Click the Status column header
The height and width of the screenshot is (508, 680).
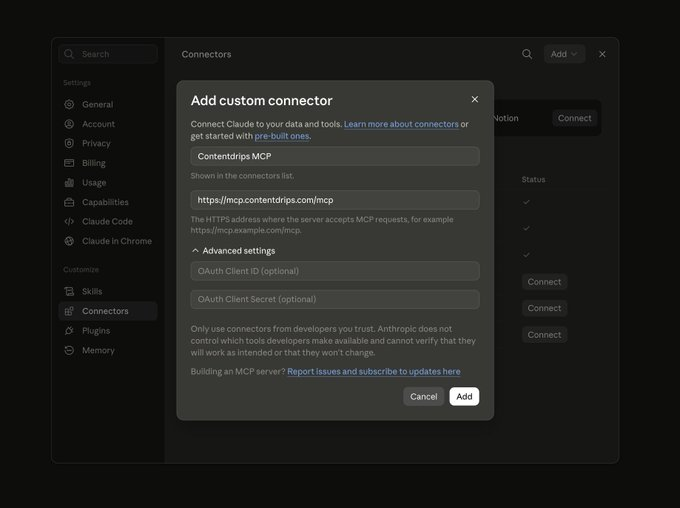(533, 180)
